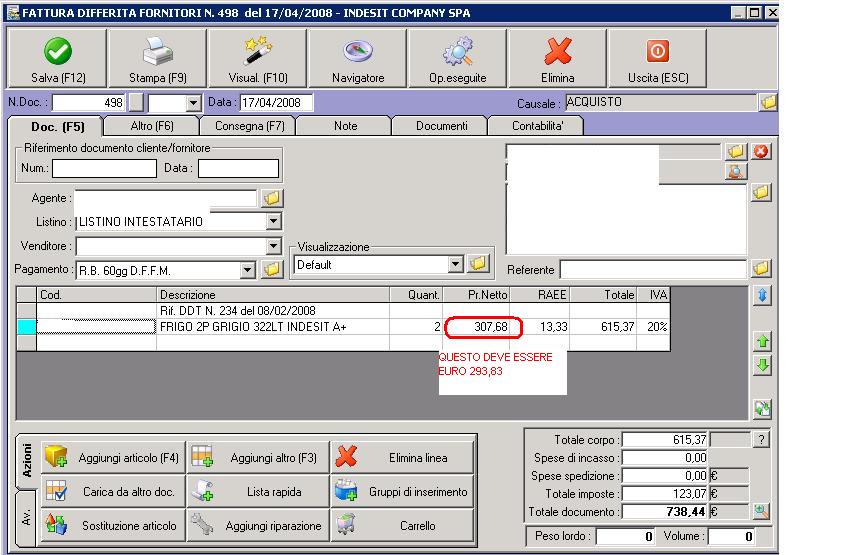Viewport: 863px width, 555px height.
Task: Switch to Altro (F6) tab
Action: [x=152, y=126]
